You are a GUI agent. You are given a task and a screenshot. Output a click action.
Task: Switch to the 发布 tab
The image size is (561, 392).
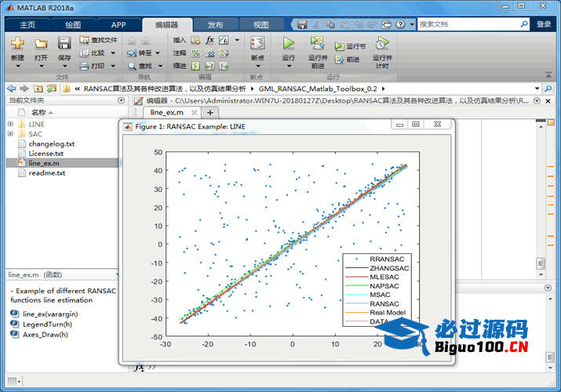(216, 24)
